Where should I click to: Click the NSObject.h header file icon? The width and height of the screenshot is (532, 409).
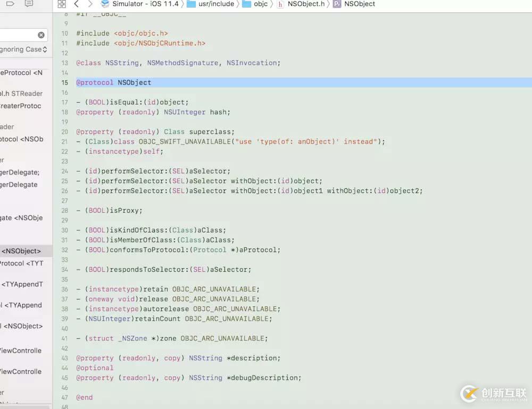click(280, 4)
